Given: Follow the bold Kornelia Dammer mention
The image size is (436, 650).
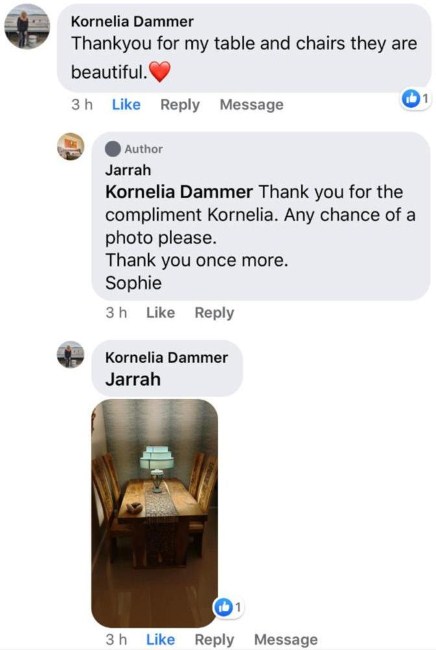Looking at the screenshot, I should click(179, 192).
